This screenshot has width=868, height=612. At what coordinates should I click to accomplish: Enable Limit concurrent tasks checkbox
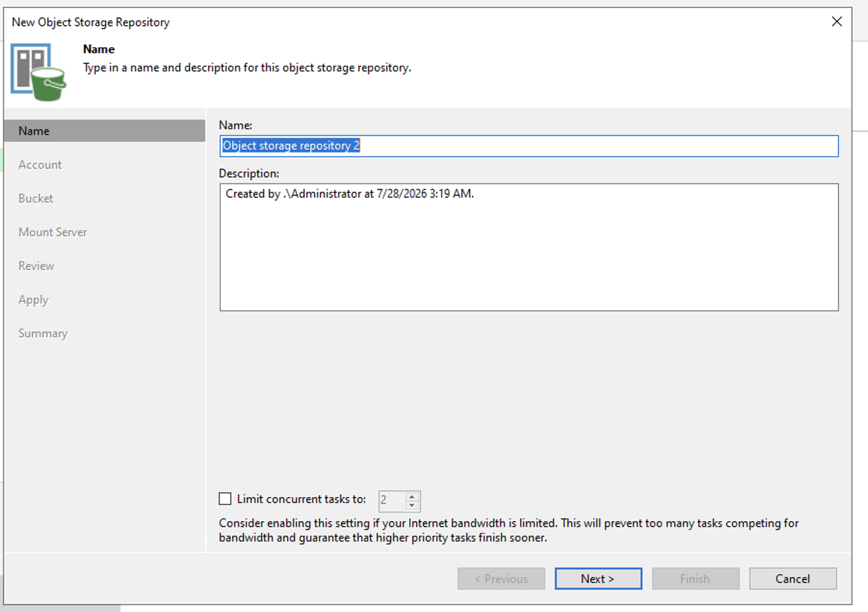[225, 499]
